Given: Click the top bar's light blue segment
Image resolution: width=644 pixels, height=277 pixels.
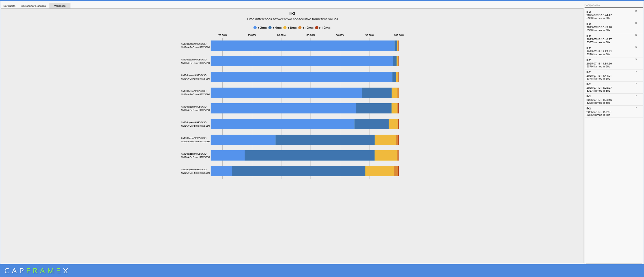Looking at the screenshot, I should [x=303, y=46].
